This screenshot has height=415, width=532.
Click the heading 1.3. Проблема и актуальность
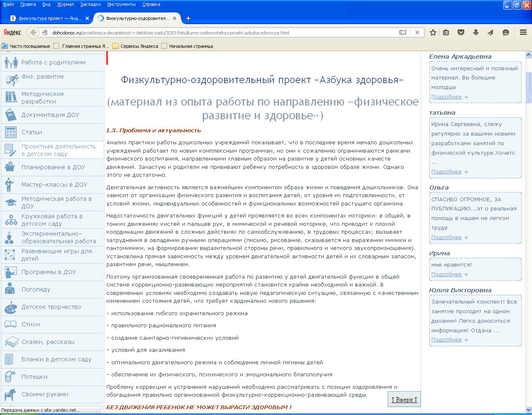pos(153,130)
